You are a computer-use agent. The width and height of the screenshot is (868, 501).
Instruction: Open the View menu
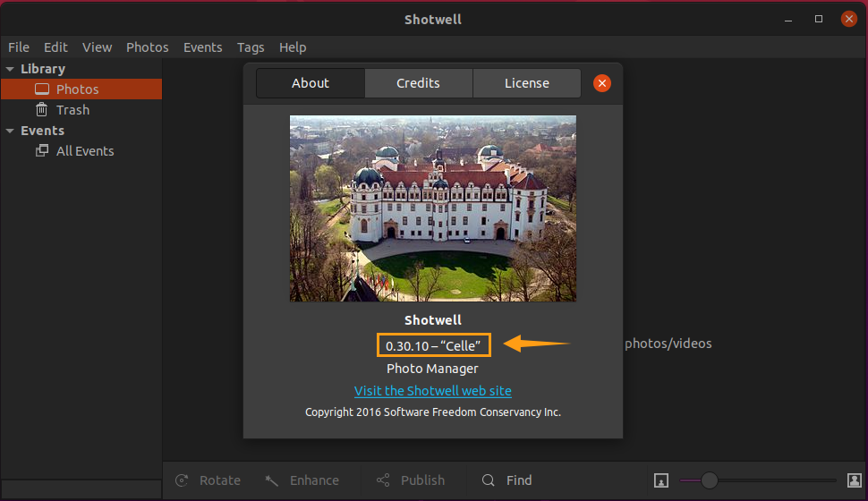coord(97,47)
